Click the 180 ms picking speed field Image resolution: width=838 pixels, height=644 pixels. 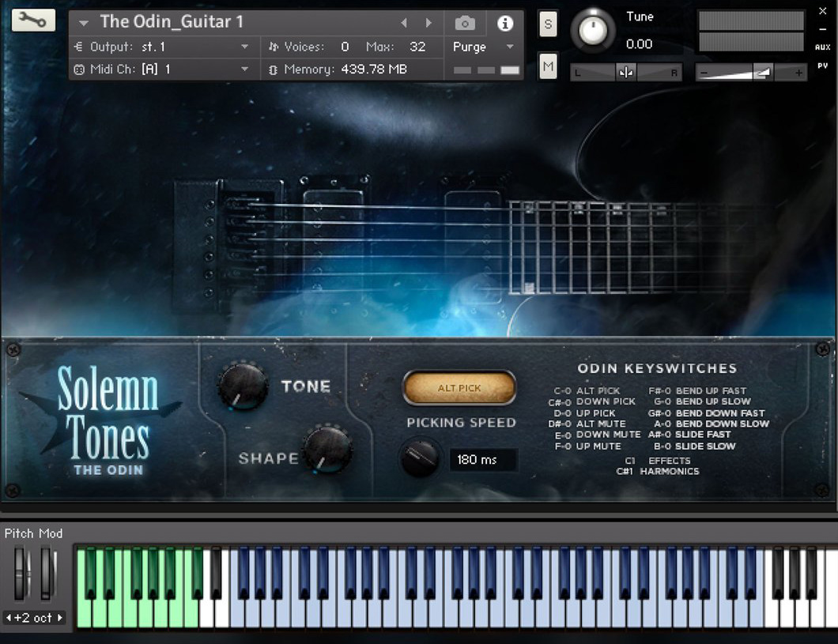483,459
